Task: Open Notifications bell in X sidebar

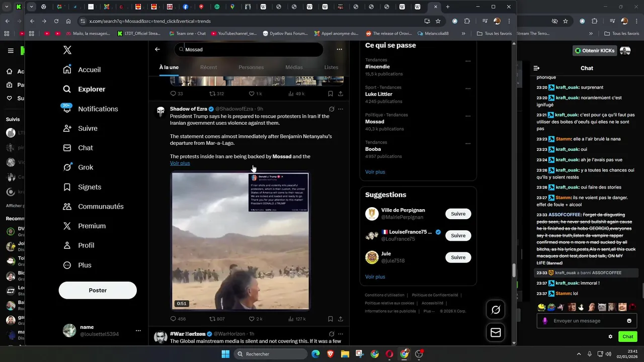Action: (90, 109)
